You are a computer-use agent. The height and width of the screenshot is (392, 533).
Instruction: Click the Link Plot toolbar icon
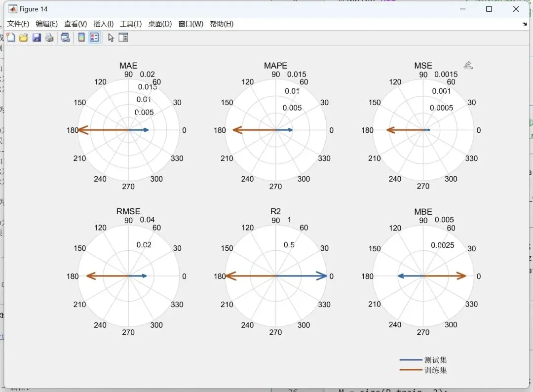pos(65,38)
